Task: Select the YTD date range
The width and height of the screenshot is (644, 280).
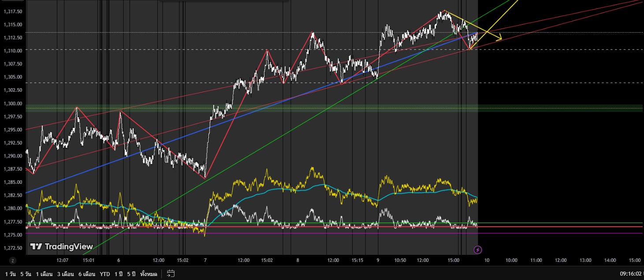Action: click(105, 274)
